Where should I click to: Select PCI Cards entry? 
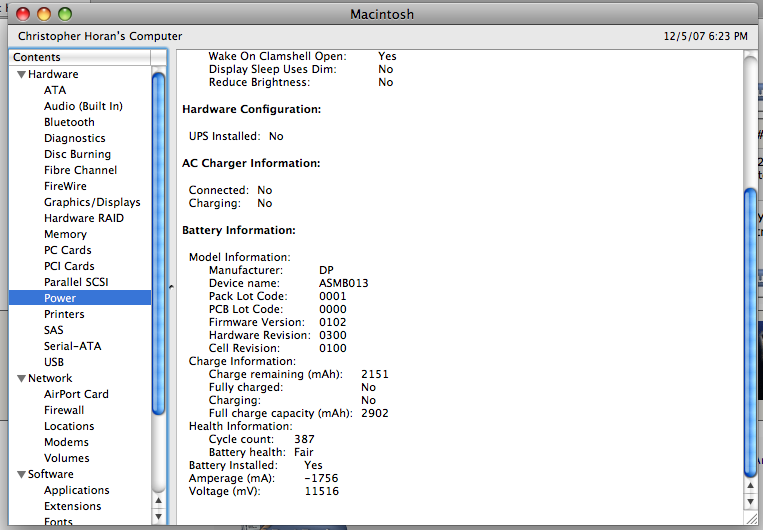pyautogui.click(x=69, y=266)
